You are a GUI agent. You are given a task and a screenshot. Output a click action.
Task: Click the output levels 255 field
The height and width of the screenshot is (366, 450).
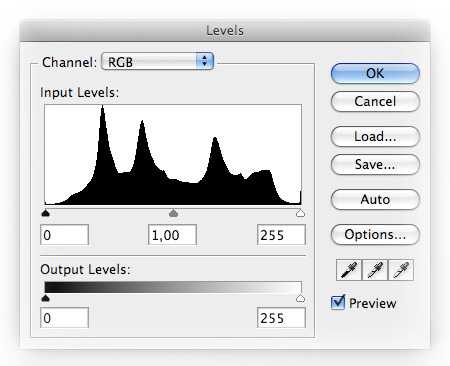(x=281, y=318)
